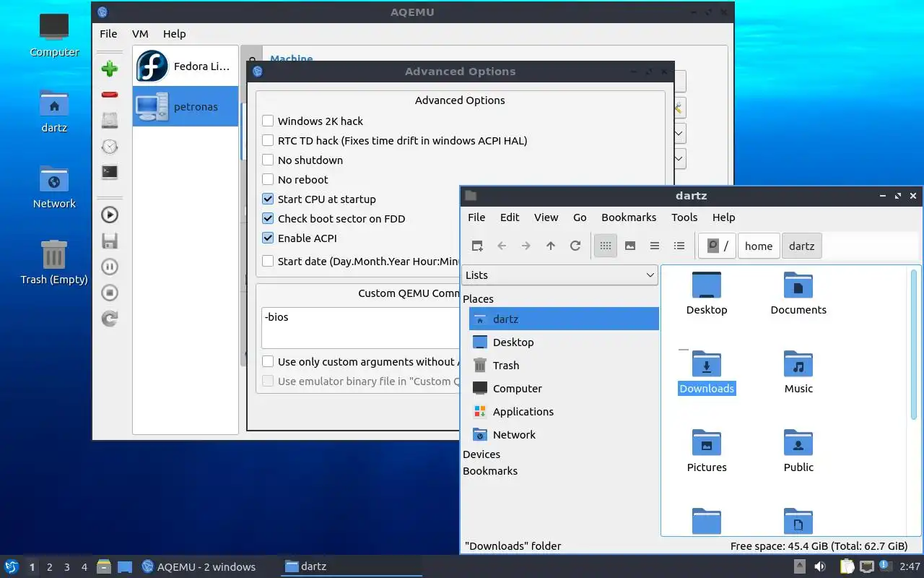Stop the VM with the stop icon
The image size is (924, 578).
(x=110, y=293)
